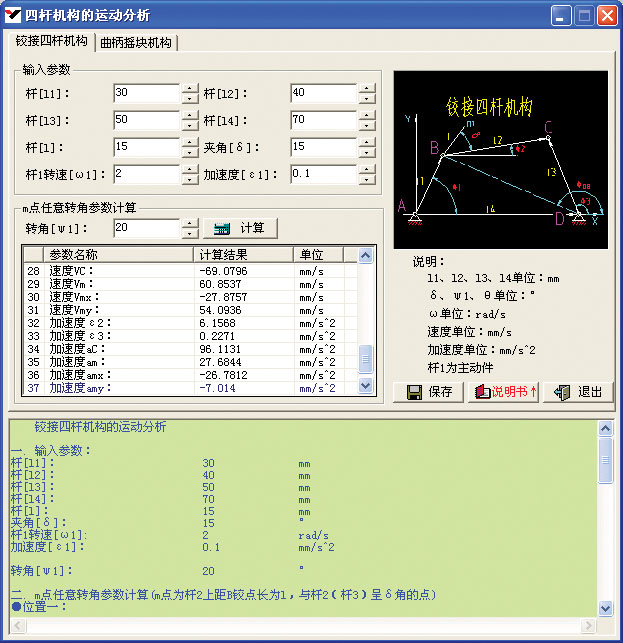Increase 杆[l3] value with spinner up arrow
Screen dimensions: 623x643
click(190, 115)
